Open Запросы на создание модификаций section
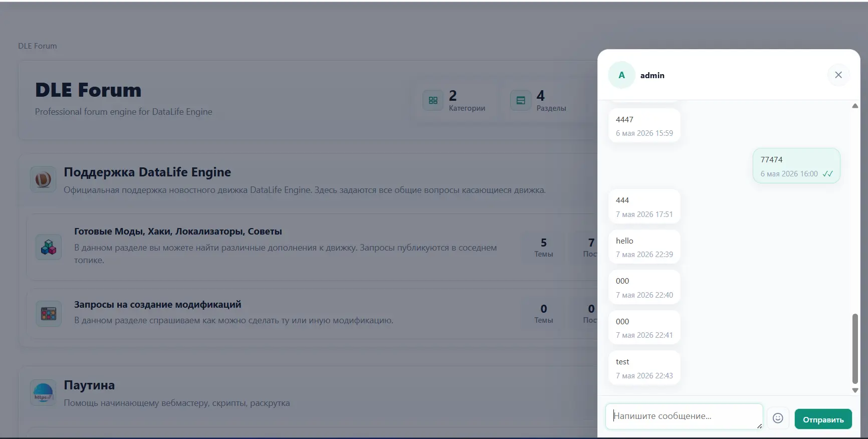This screenshot has width=868, height=439. [x=157, y=305]
